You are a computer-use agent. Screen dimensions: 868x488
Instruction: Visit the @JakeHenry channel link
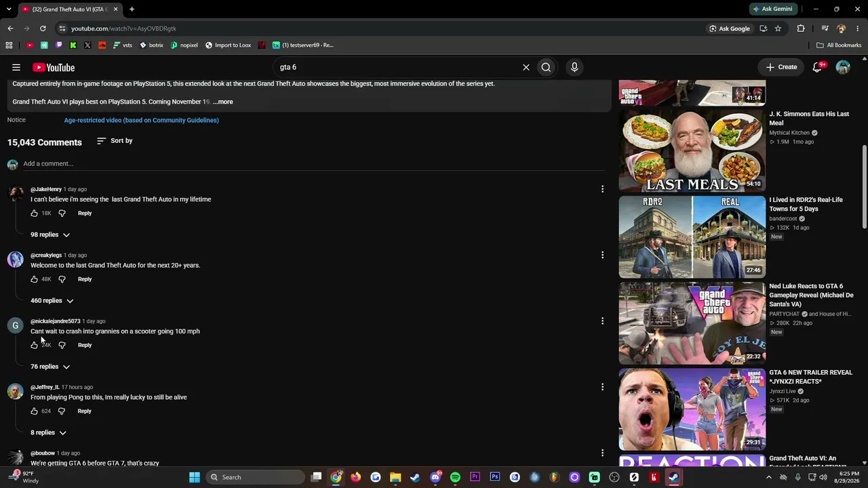pyautogui.click(x=46, y=189)
